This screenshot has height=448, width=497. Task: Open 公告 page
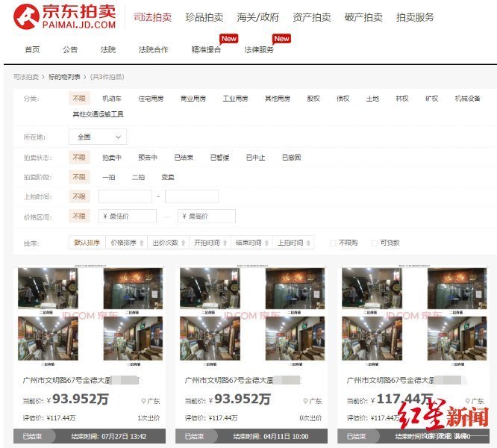[70, 49]
